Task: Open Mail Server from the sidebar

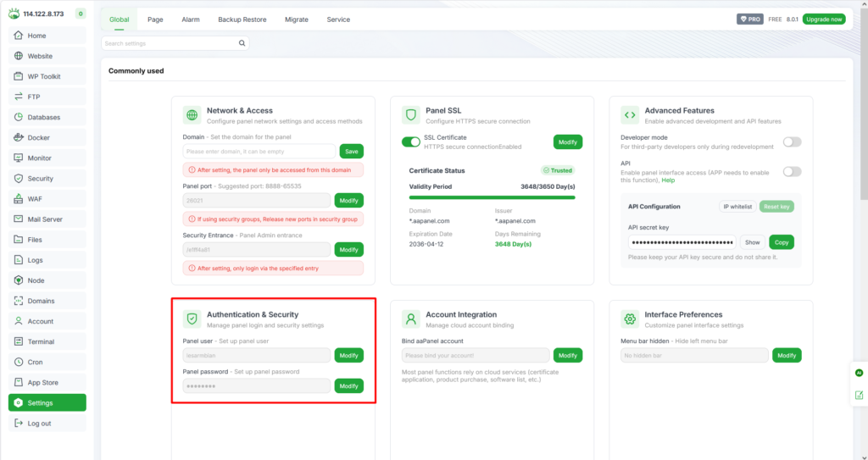Action: pyautogui.click(x=47, y=219)
